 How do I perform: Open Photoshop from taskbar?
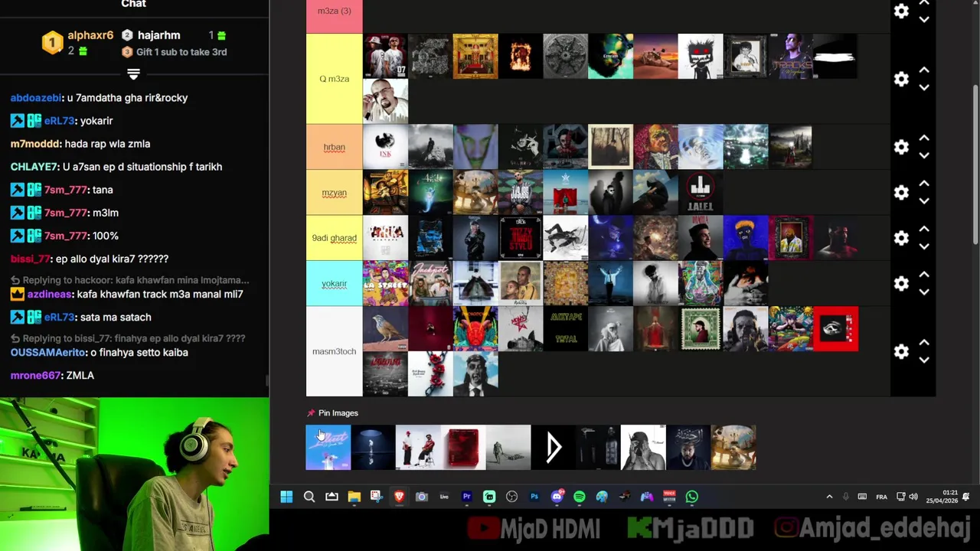[534, 497]
